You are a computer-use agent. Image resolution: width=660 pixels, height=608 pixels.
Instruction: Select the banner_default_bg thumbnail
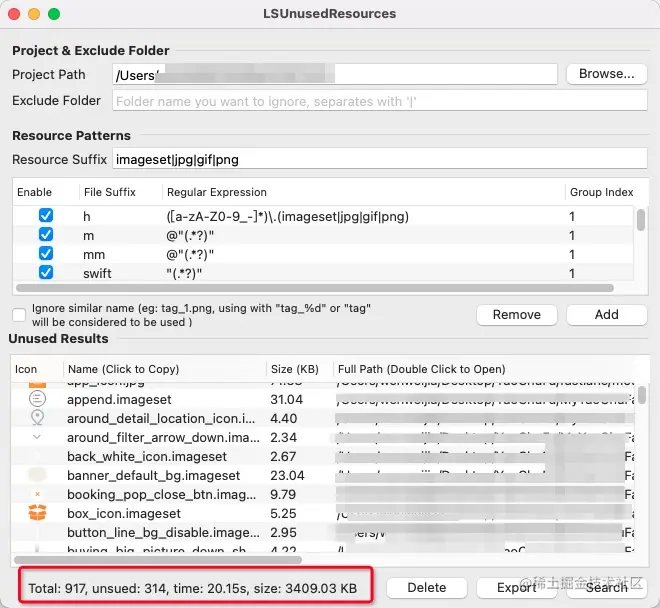(x=37, y=475)
